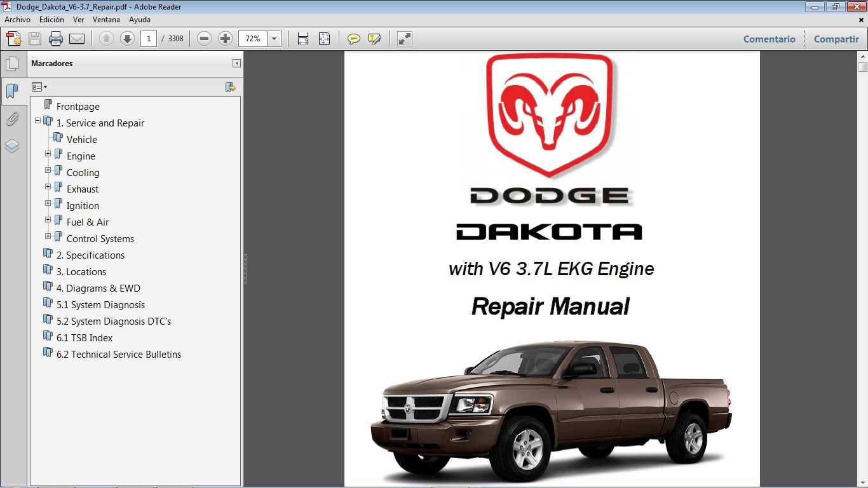Viewport: 868px width, 488px height.
Task: Click the scrollbar up arrow
Action: (862, 57)
